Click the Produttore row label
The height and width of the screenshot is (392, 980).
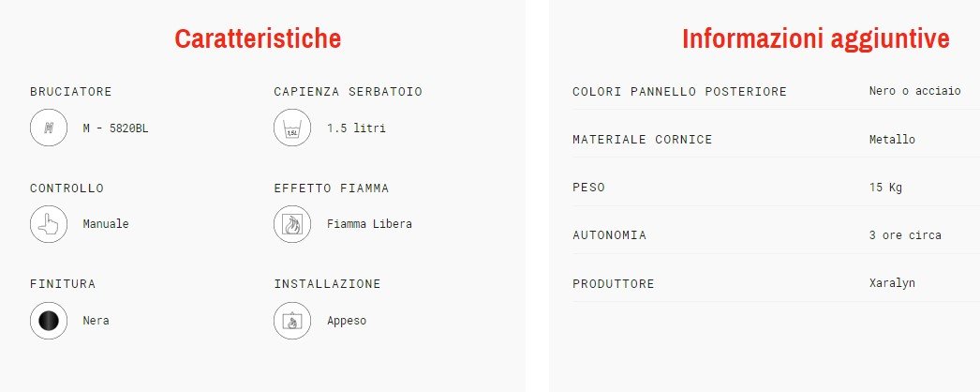click(613, 284)
